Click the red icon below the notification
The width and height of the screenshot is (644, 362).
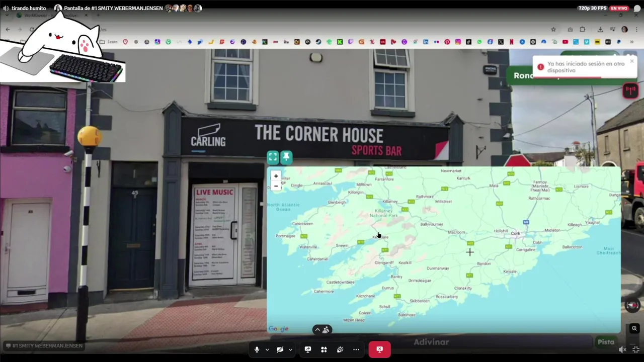(x=630, y=90)
